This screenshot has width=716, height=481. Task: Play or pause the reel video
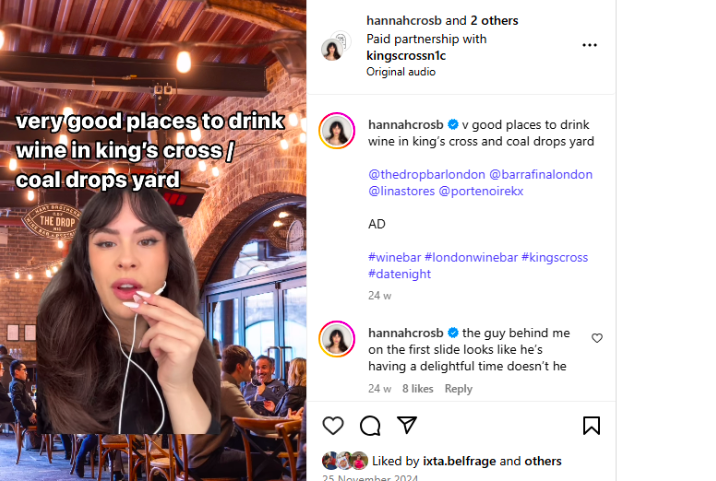153,300
